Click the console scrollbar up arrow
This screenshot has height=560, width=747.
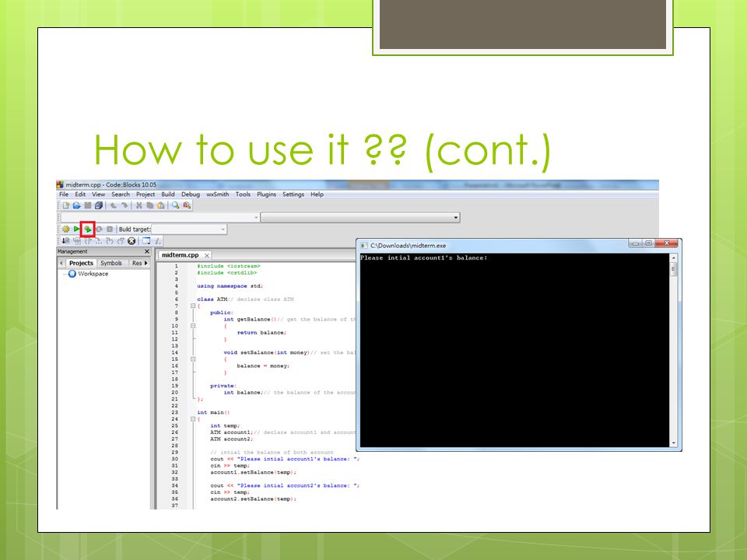674,258
